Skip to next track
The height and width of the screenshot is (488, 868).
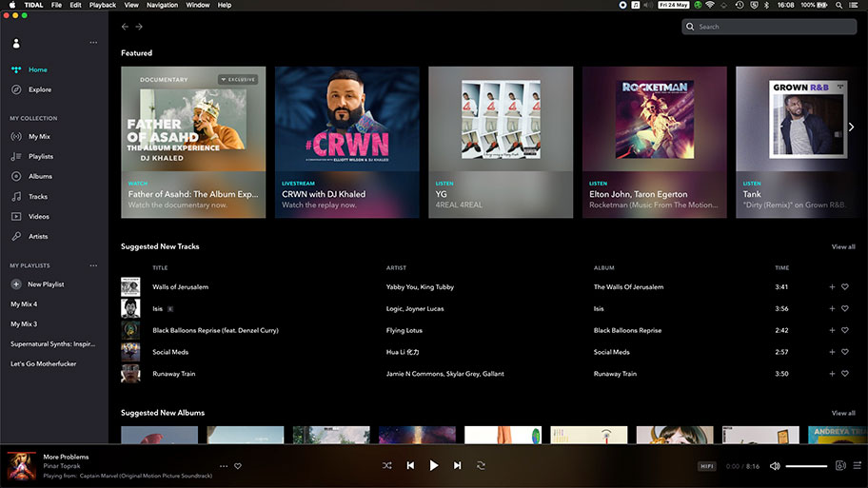point(457,466)
